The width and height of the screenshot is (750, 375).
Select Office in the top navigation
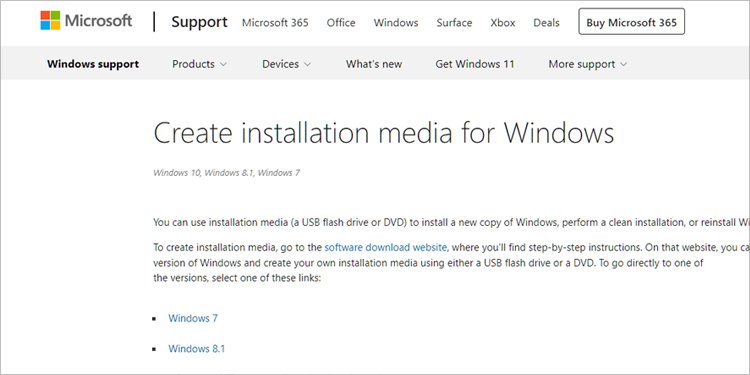[341, 22]
